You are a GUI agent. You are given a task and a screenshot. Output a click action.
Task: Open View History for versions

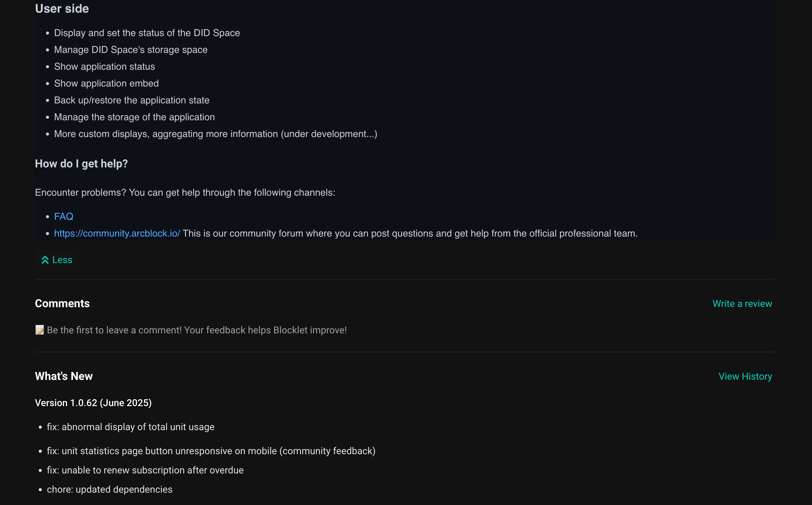(x=745, y=376)
